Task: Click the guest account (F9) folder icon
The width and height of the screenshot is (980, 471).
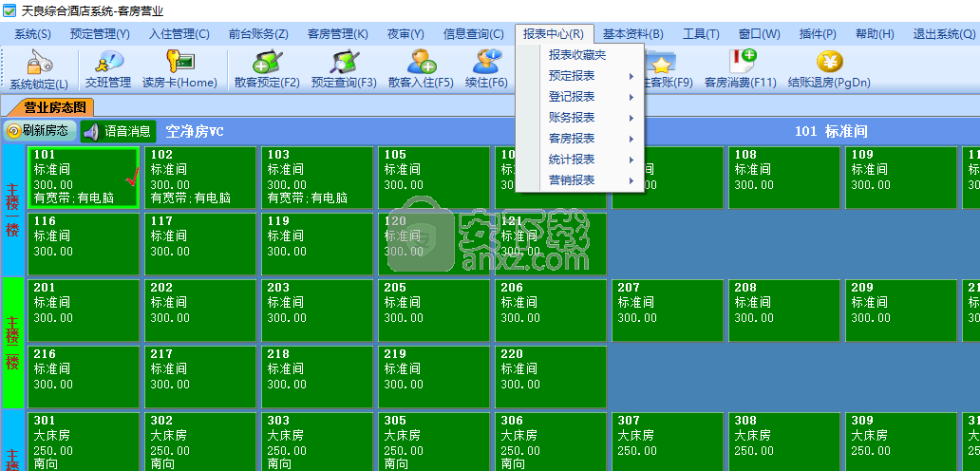Action: (660, 62)
